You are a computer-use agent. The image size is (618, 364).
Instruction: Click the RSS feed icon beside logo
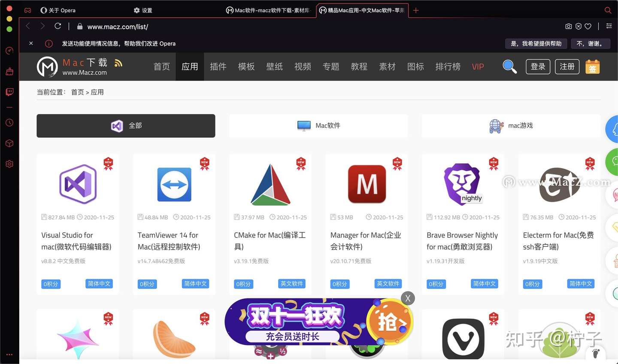tap(118, 63)
